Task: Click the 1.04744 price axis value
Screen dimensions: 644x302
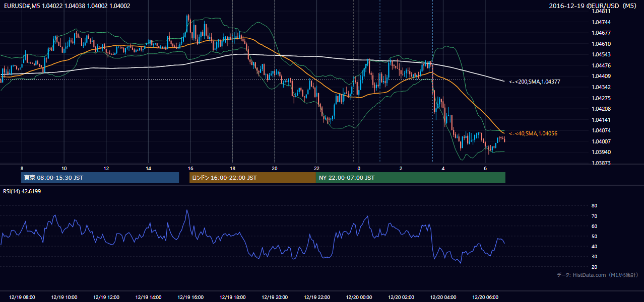Action: 602,22
